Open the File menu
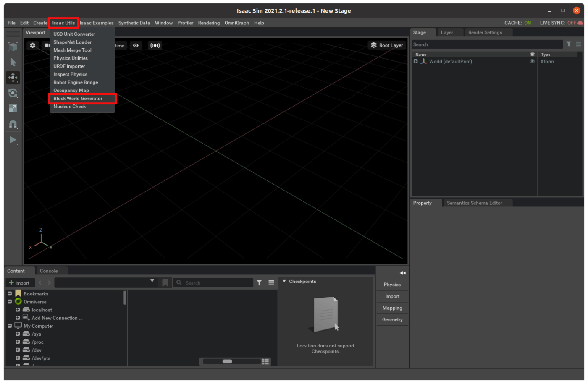 coord(11,23)
